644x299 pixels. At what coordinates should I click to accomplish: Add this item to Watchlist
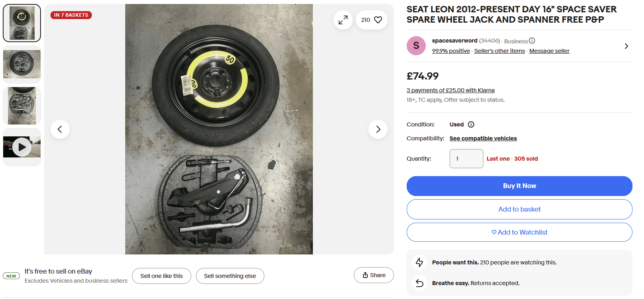click(x=519, y=232)
